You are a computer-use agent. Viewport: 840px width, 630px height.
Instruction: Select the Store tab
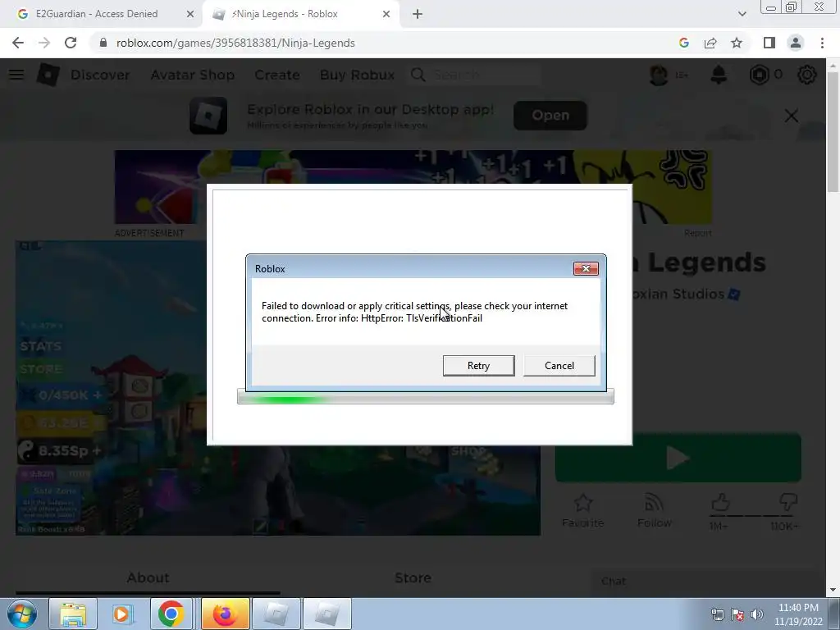pos(413,578)
